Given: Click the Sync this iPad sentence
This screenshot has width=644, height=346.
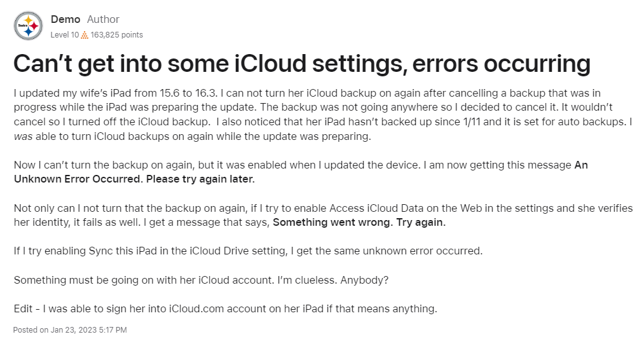Looking at the screenshot, I should tap(248, 251).
